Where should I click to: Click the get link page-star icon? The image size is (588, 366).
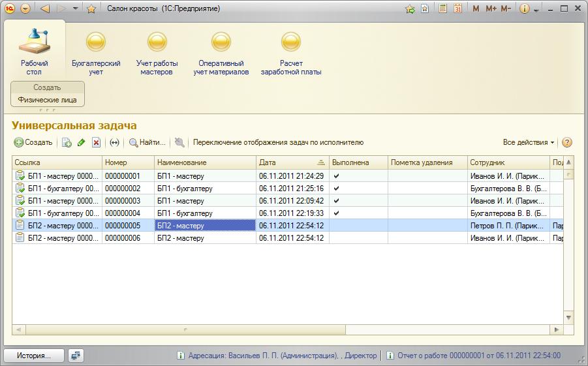[424, 8]
